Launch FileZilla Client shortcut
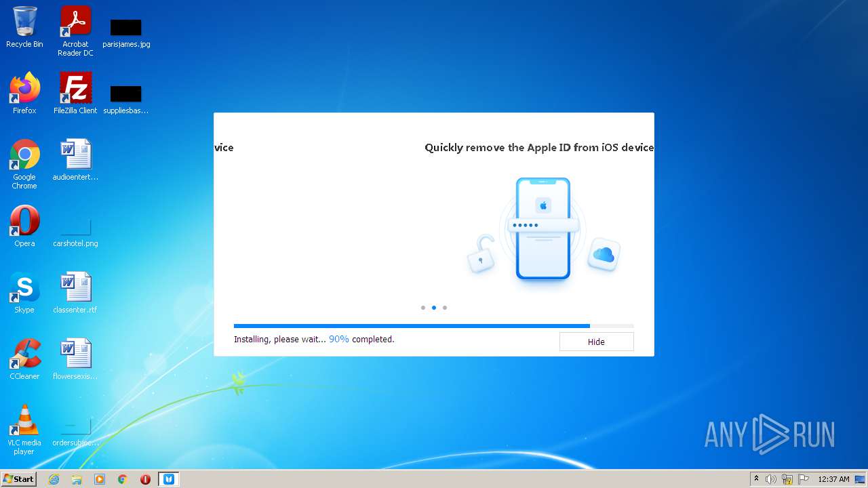This screenshot has width=868, height=488. click(x=75, y=94)
